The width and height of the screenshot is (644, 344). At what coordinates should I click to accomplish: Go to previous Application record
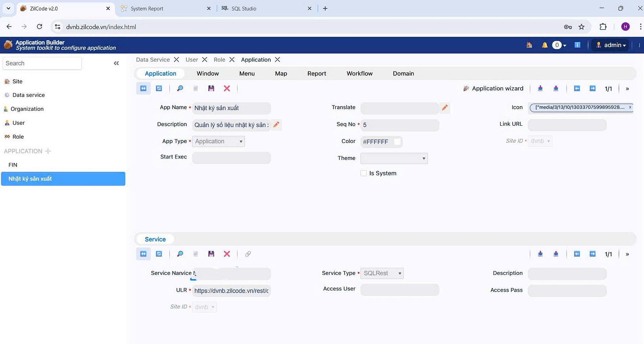click(x=577, y=89)
